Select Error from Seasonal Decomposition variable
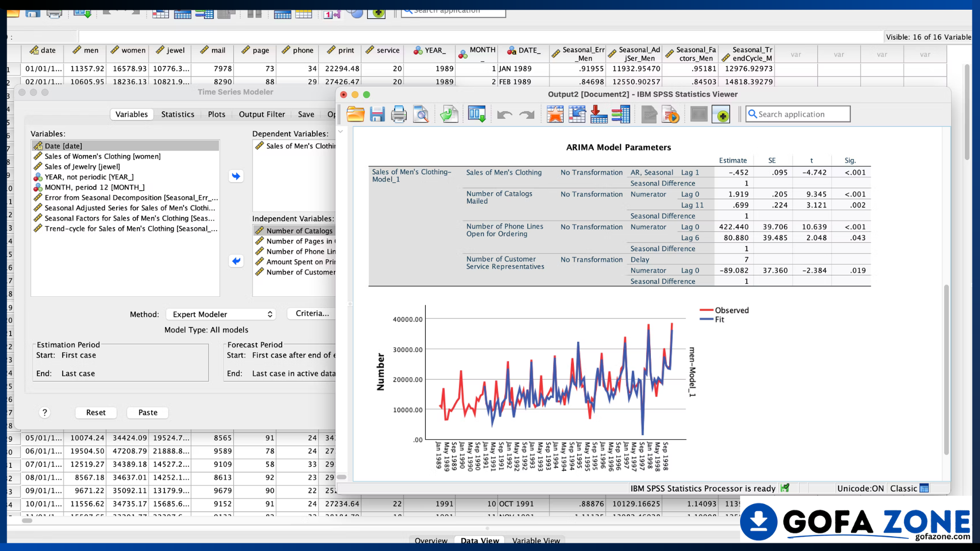 125,197
